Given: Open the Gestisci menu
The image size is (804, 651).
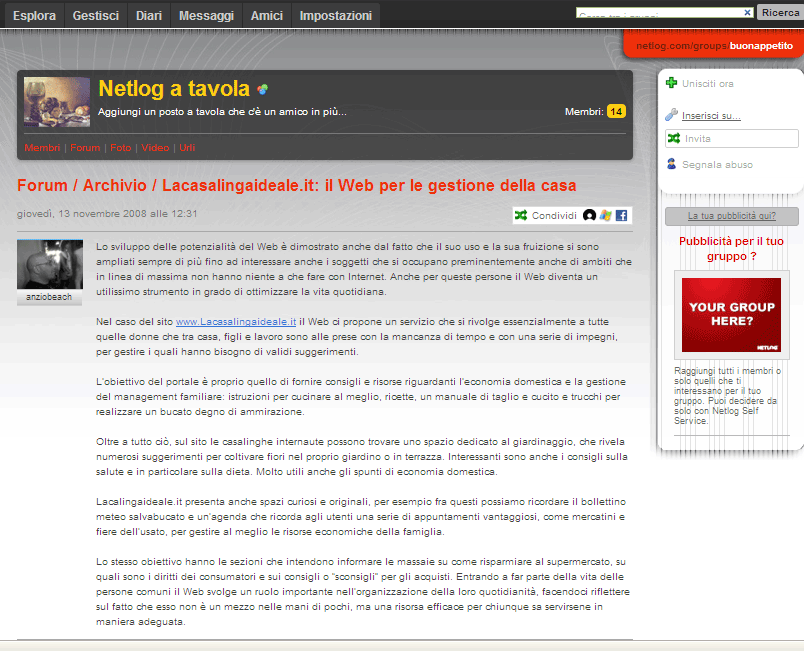Looking at the screenshot, I should (96, 16).
